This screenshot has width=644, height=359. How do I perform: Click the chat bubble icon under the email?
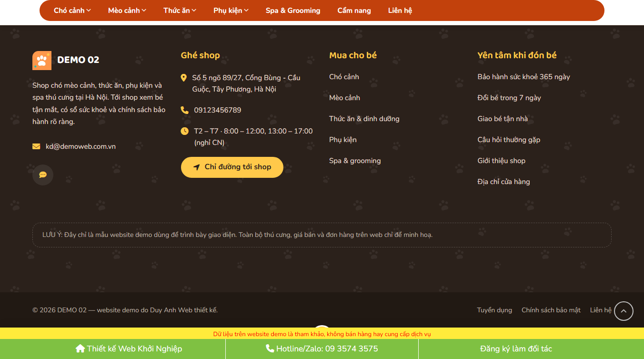pos(43,175)
